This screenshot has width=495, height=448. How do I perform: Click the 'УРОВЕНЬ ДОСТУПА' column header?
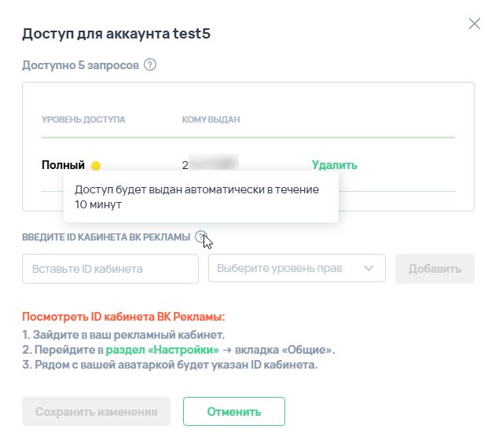pyautogui.click(x=83, y=119)
